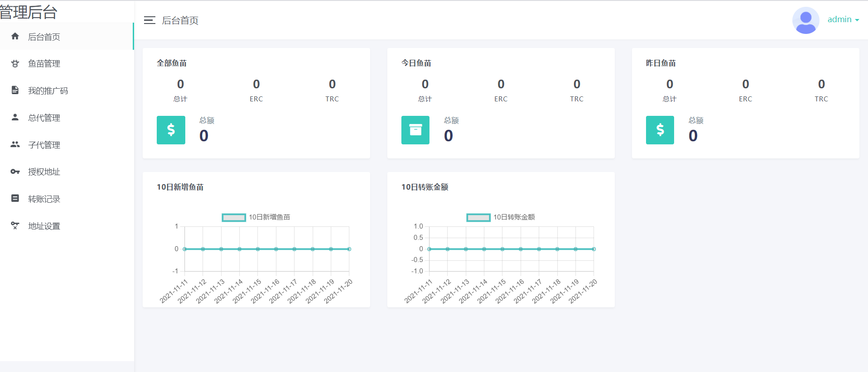868x372 pixels.
Task: Click the 管理后台 title link
Action: [x=29, y=12]
